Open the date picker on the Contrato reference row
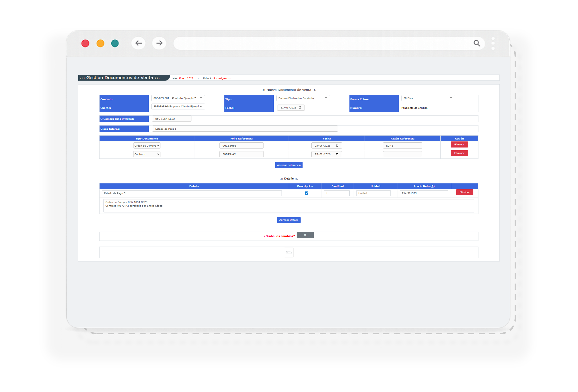Screen dimensions: 578x392 338,154
